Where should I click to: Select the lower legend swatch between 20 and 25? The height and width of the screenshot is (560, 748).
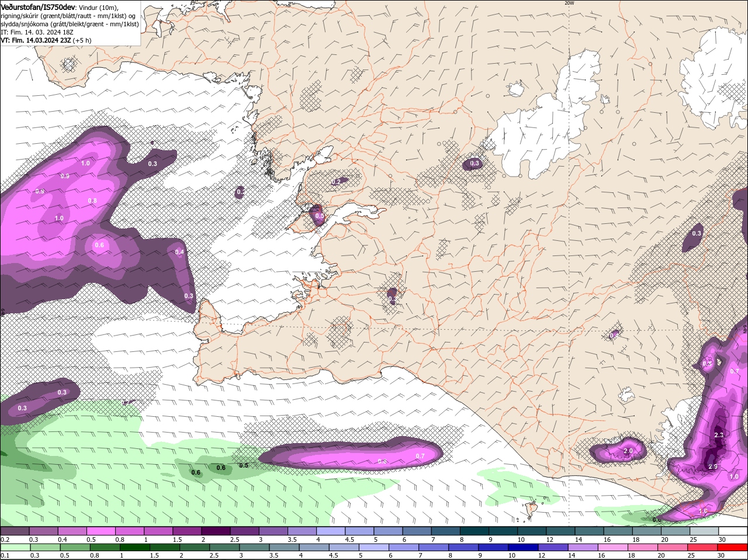click(673, 547)
